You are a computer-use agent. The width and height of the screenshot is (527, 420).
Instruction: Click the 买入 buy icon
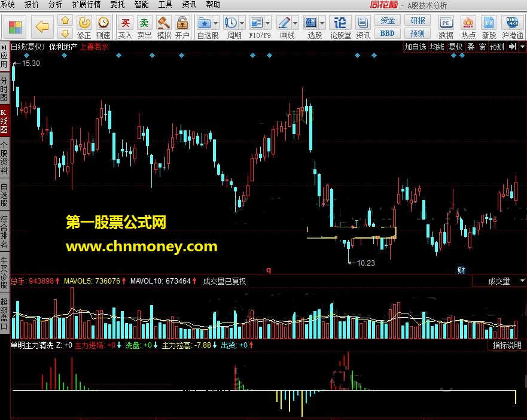click(x=125, y=28)
